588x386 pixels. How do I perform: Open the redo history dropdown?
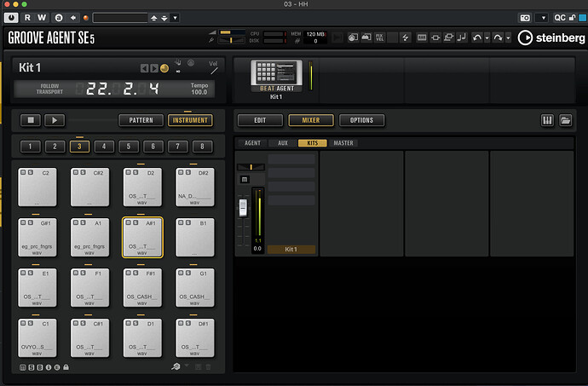pos(508,37)
